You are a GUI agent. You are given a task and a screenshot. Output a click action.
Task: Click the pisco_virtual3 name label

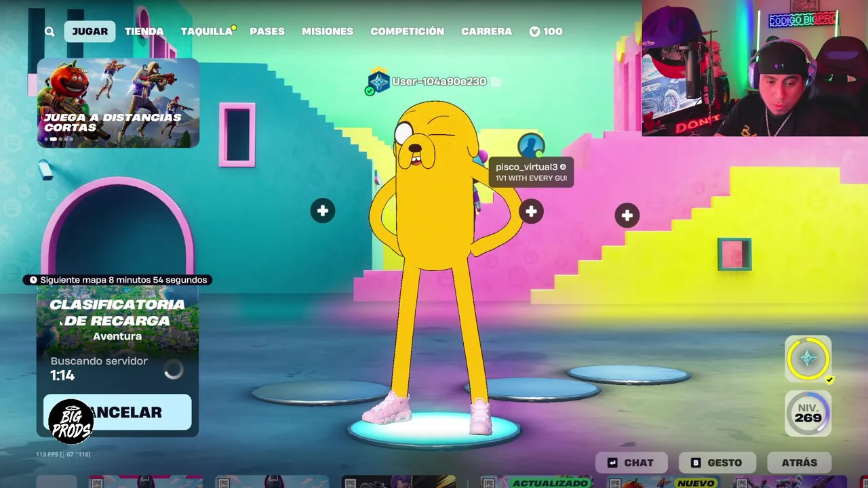pyautogui.click(x=527, y=167)
